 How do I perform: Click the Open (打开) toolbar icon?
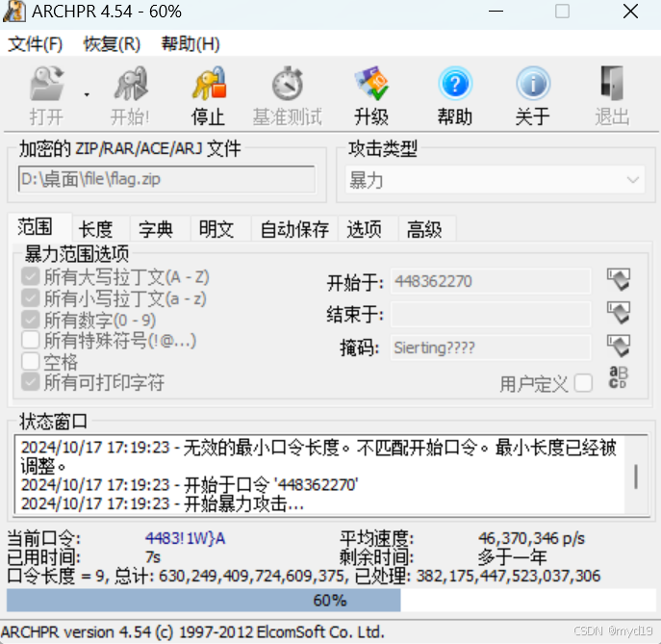coord(46,84)
